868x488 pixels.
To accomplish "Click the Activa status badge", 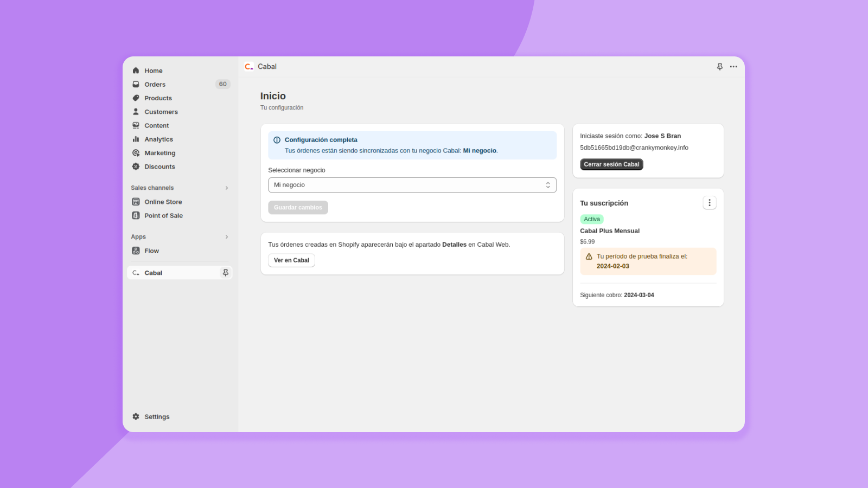I will coord(592,219).
